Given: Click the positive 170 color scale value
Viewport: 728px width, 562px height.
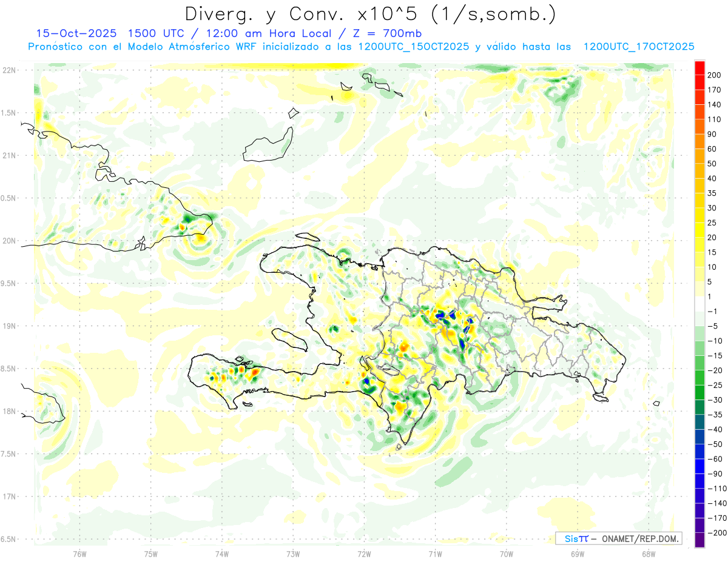Looking at the screenshot, I should pyautogui.click(x=714, y=90).
